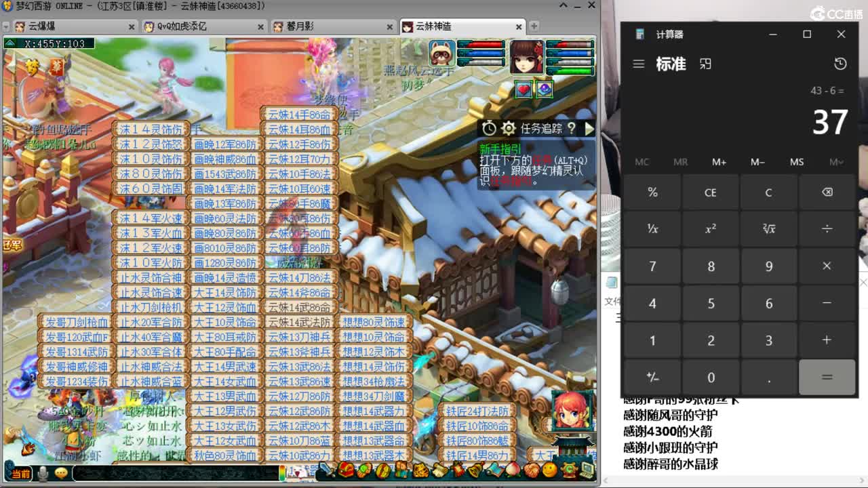
Task: Click stall sign 云妹10武86力
Action: coord(299,455)
